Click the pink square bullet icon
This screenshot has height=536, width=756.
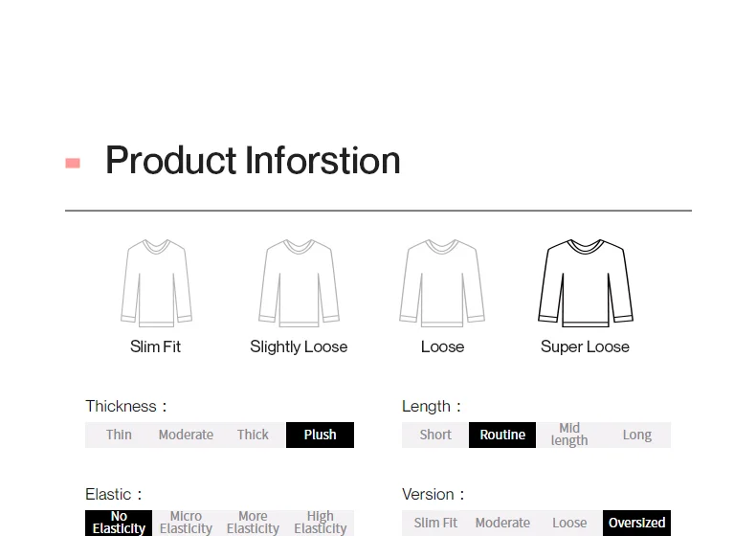(x=73, y=163)
